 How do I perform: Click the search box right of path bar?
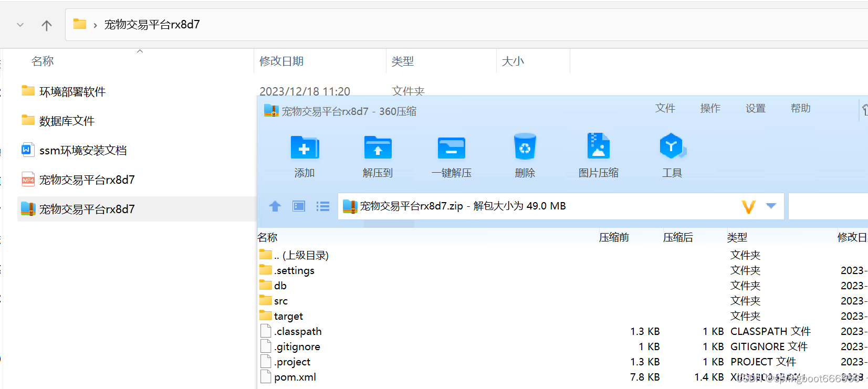(x=829, y=206)
